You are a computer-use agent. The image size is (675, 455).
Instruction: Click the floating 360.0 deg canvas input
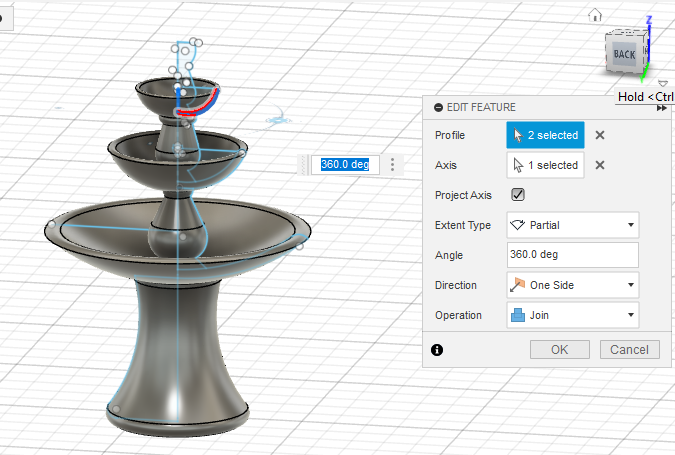pyautogui.click(x=345, y=164)
